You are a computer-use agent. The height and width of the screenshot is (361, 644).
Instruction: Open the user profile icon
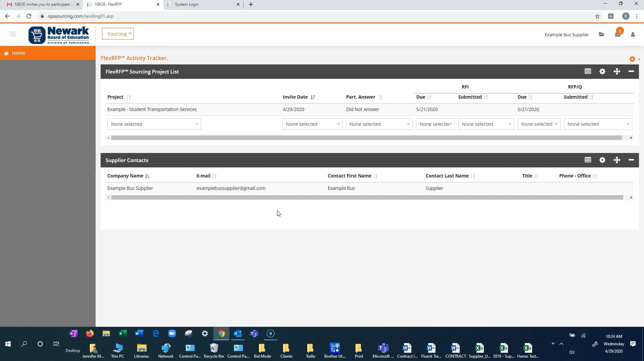click(x=633, y=35)
